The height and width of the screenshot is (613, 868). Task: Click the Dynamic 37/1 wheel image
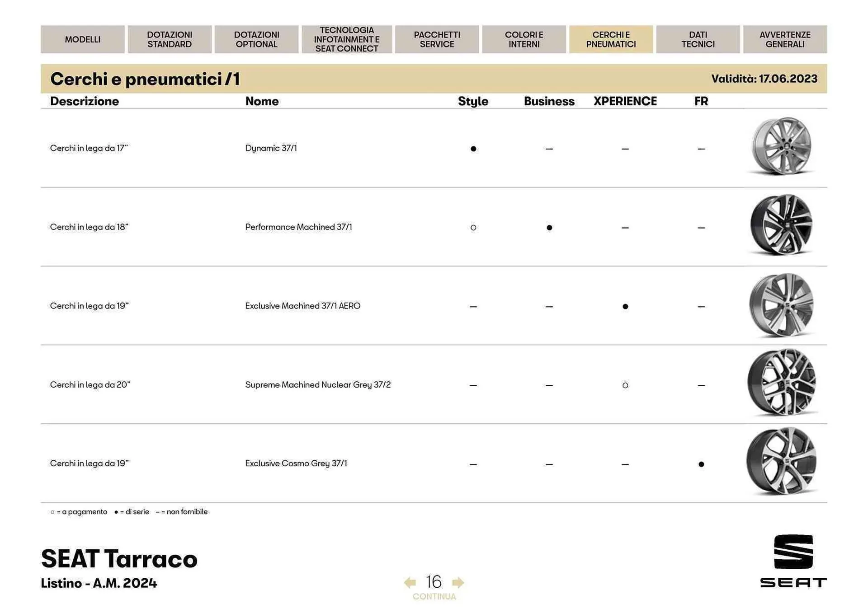782,146
